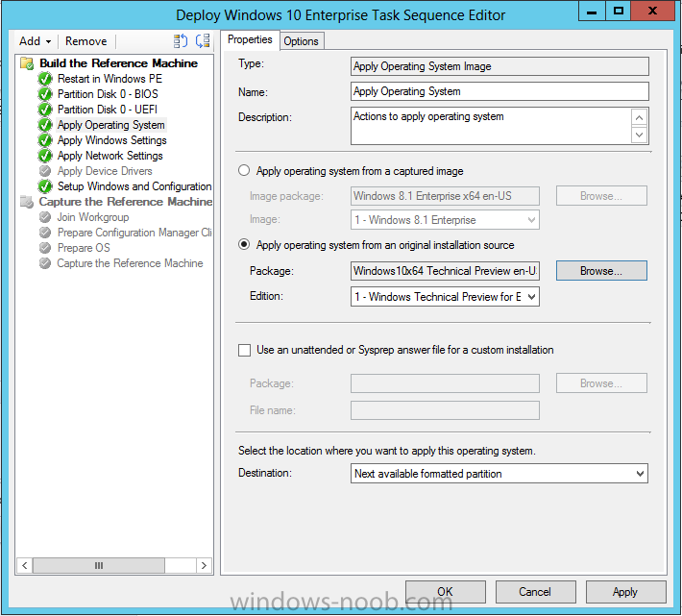Click the Name input field
This screenshot has width=682, height=616.
coord(499,91)
